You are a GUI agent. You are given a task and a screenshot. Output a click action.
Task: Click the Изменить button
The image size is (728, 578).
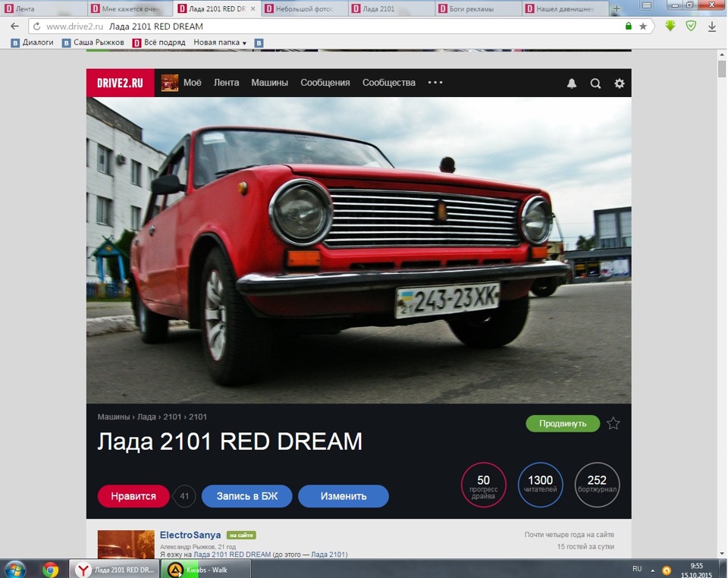coord(343,496)
